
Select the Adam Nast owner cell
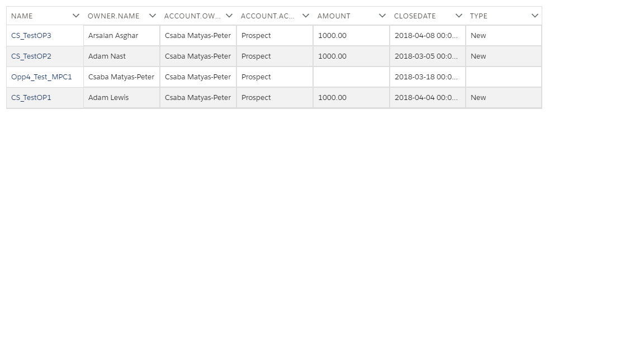(121, 56)
